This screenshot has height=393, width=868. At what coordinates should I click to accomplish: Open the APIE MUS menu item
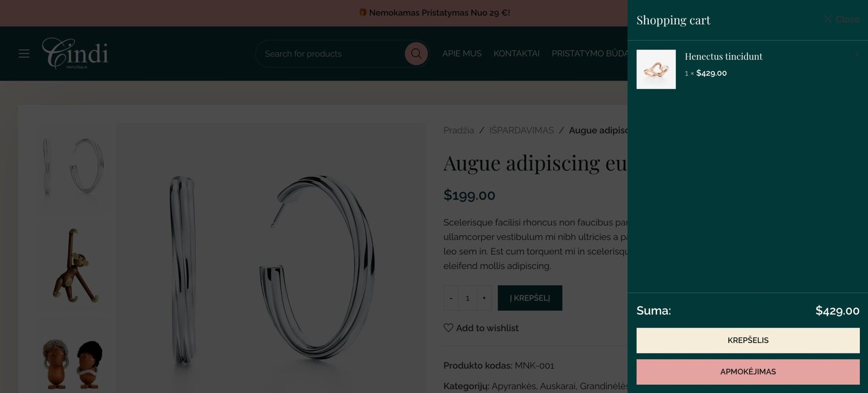click(462, 53)
